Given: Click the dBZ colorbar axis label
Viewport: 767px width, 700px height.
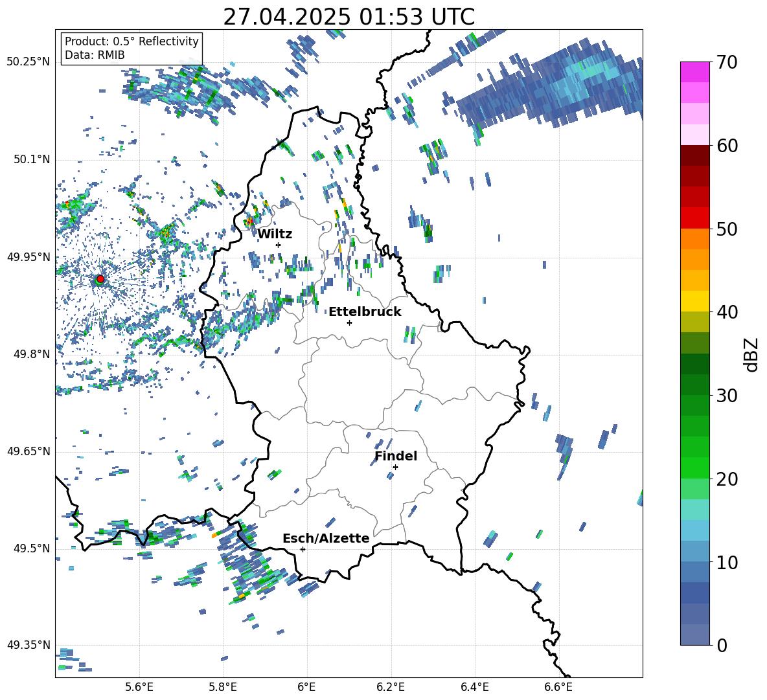Looking at the screenshot, I should (751, 354).
